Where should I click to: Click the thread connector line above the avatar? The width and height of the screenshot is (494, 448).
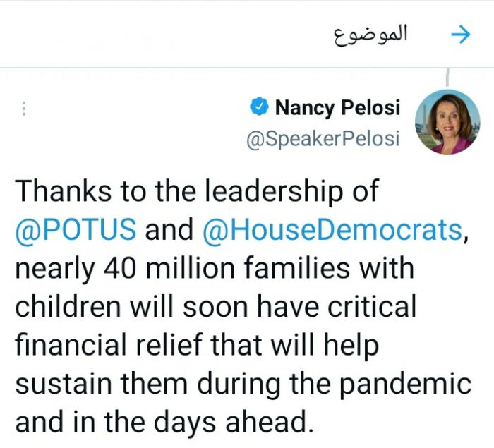click(x=447, y=78)
